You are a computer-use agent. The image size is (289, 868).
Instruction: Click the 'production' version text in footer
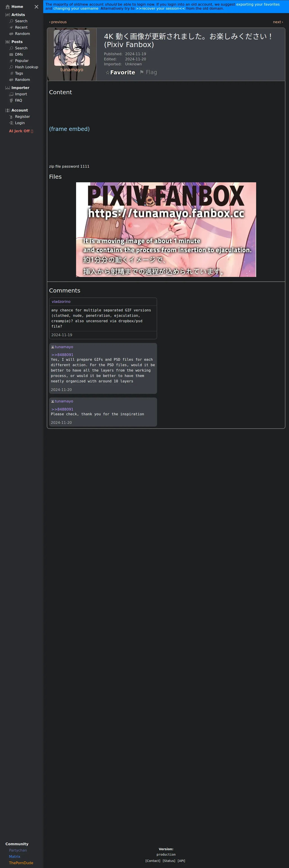click(166, 855)
